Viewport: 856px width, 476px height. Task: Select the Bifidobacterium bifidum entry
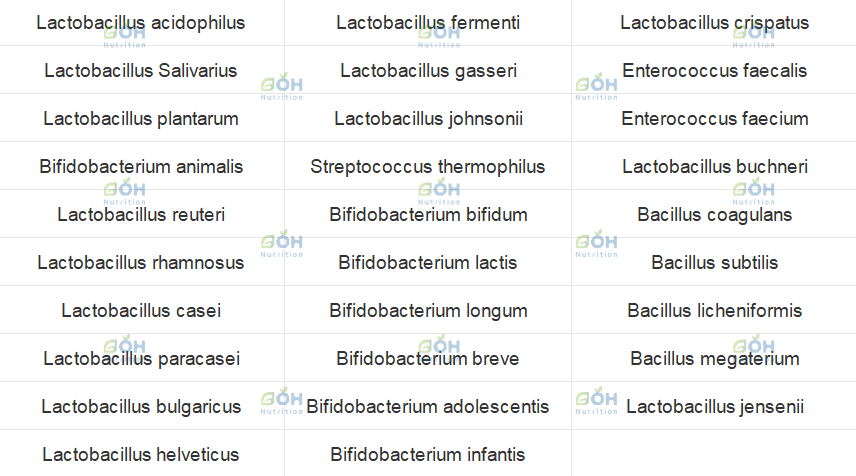(428, 215)
